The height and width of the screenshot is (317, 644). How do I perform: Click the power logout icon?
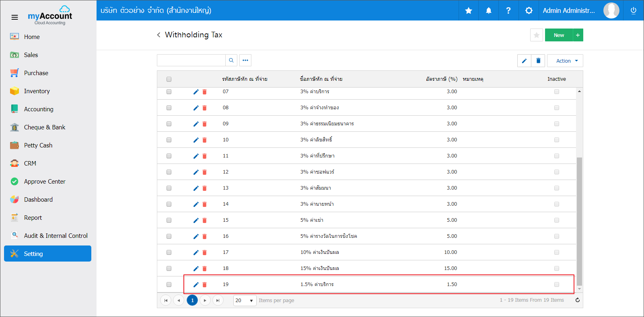tap(634, 10)
